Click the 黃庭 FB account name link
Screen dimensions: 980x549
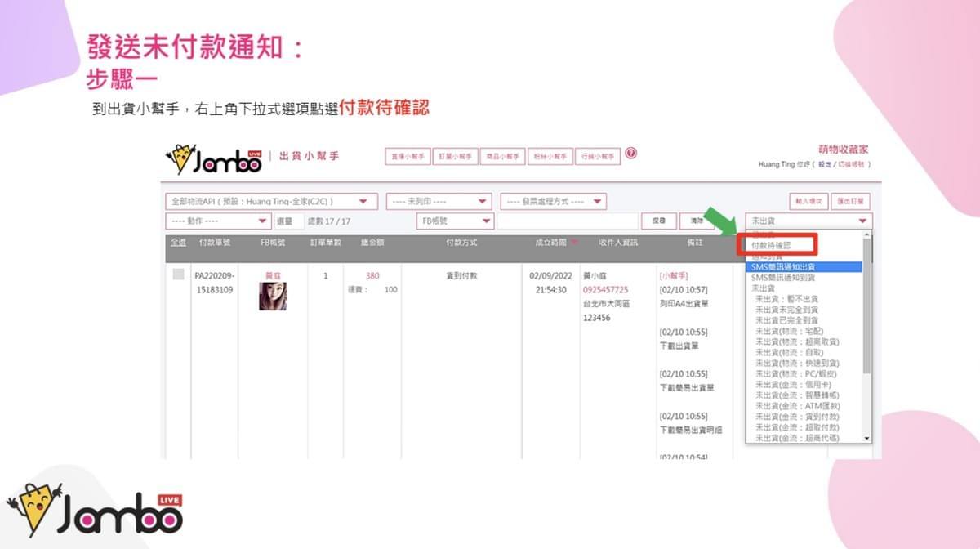[273, 275]
